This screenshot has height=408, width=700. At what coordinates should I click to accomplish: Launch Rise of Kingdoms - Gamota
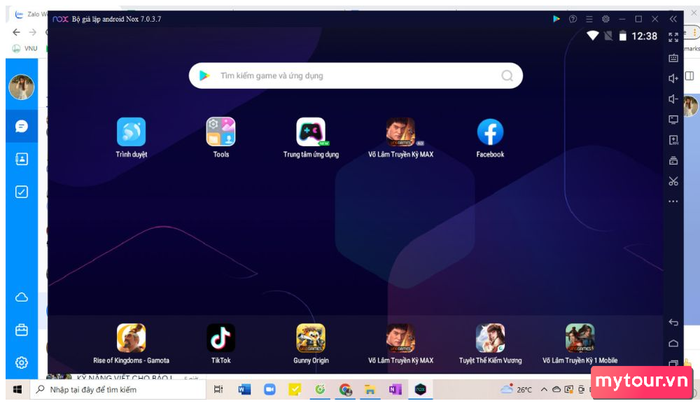131,338
